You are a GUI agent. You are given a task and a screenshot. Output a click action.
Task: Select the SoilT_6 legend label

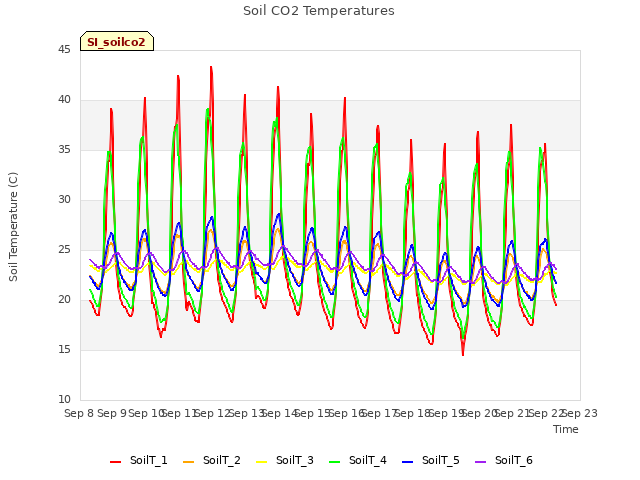[x=514, y=460]
